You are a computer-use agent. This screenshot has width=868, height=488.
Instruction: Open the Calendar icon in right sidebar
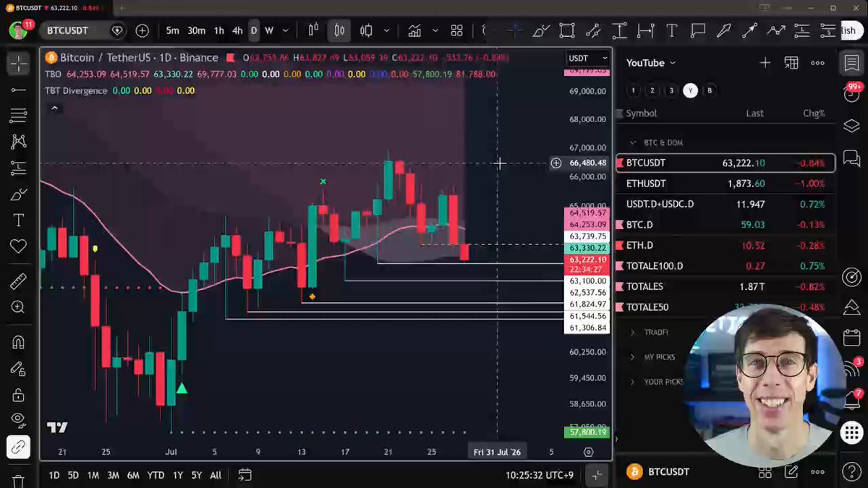851,338
